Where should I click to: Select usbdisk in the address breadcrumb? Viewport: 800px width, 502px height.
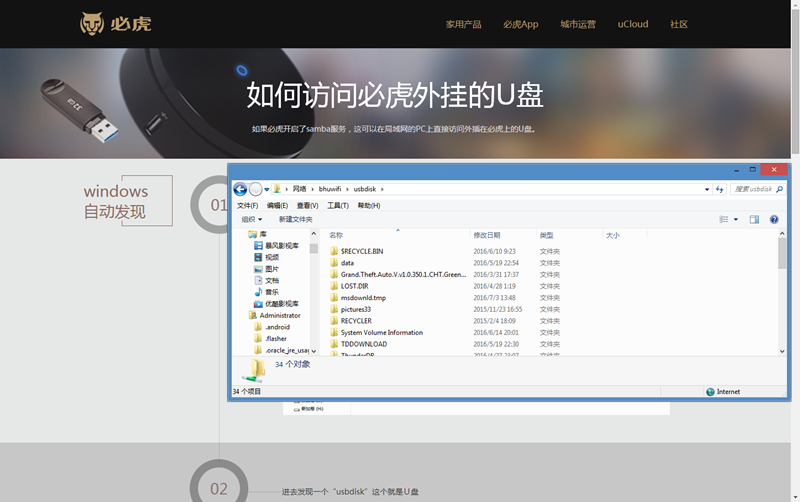tap(365, 189)
